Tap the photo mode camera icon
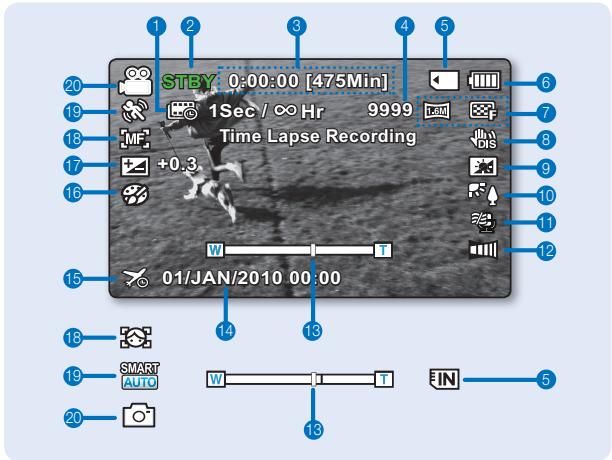Image resolution: width=612 pixels, height=460 pixels. tap(139, 416)
